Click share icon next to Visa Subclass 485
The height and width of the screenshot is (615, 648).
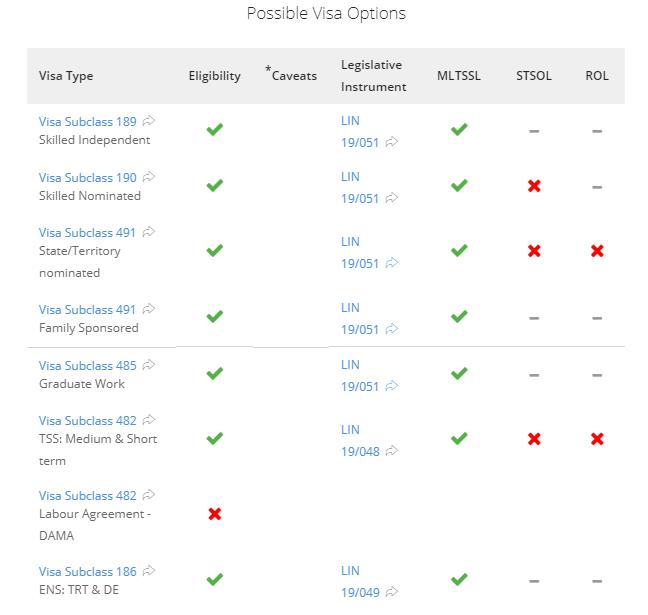coord(148,365)
